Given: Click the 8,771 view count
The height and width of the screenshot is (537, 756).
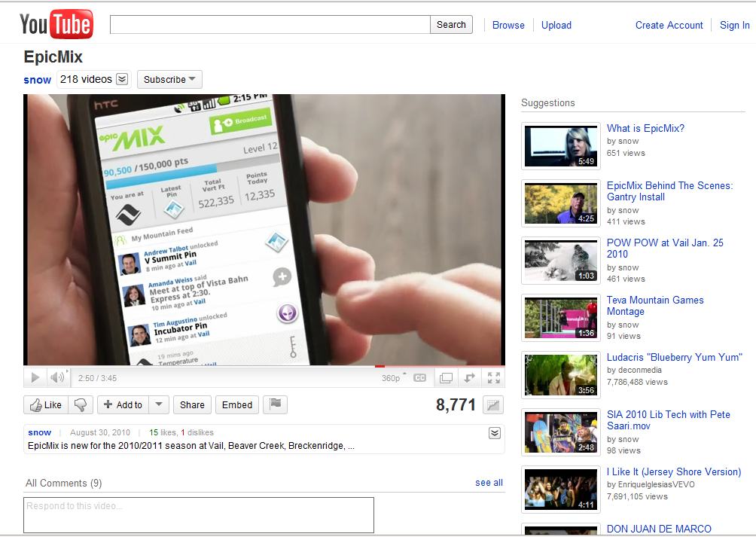Looking at the screenshot, I should (x=456, y=405).
